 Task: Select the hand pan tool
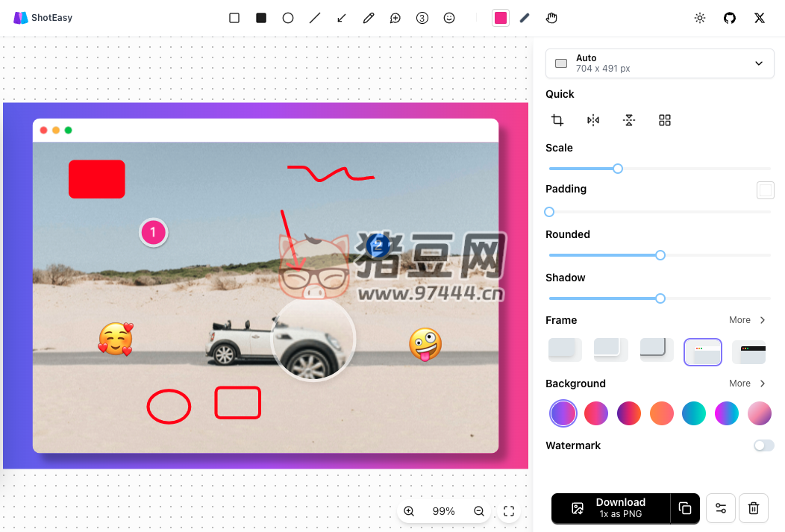[551, 18]
